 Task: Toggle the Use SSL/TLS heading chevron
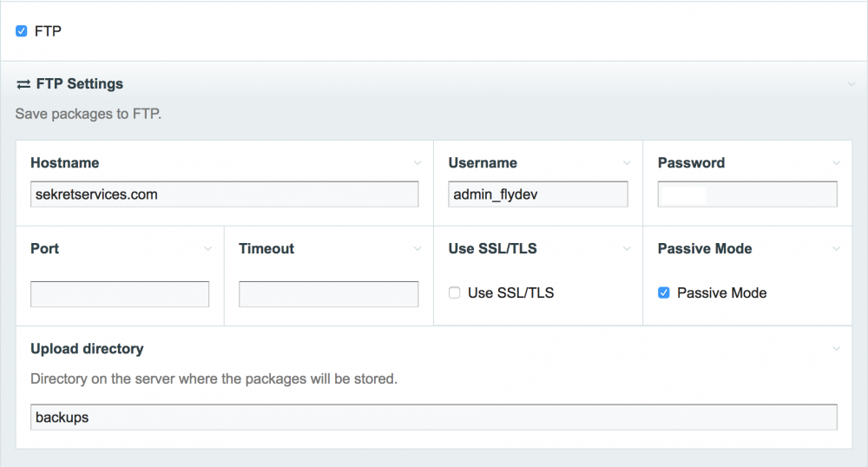[x=627, y=249]
